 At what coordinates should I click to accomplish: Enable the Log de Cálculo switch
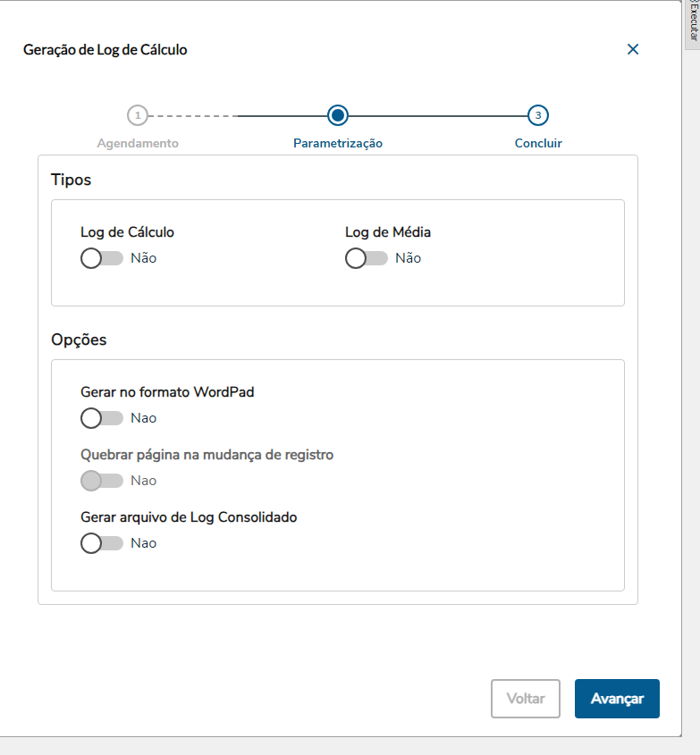(x=101, y=258)
